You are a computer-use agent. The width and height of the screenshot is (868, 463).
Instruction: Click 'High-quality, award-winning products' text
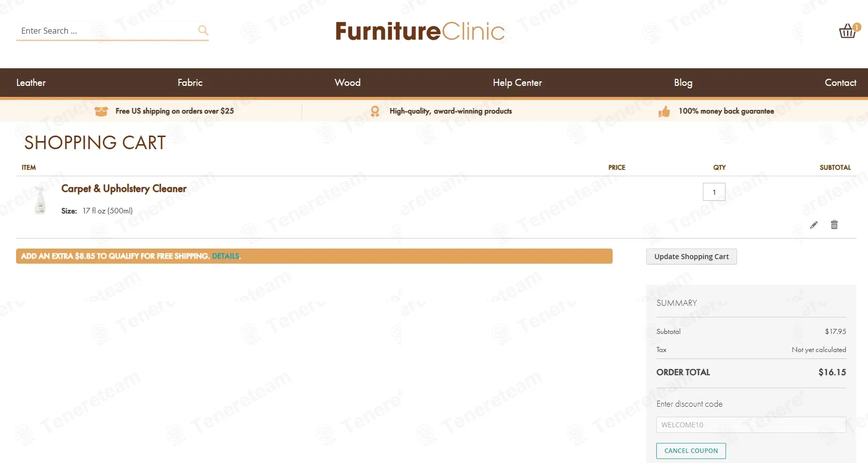point(451,111)
